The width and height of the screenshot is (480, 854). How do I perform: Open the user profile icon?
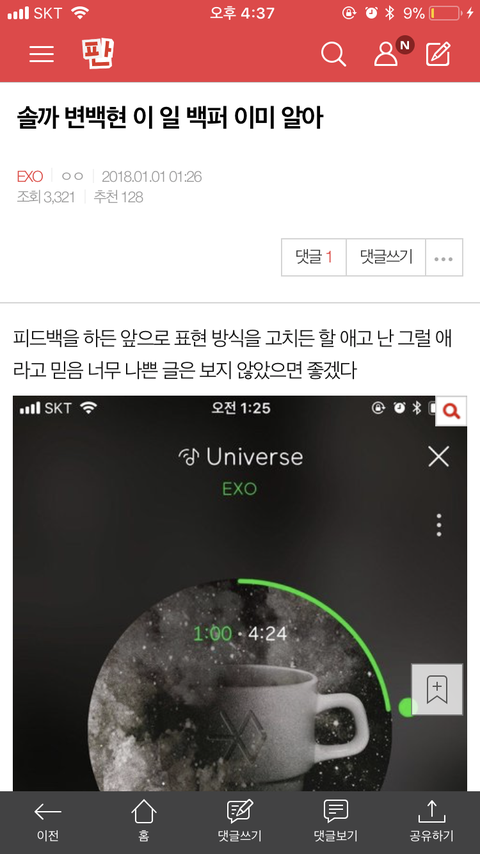click(x=386, y=54)
